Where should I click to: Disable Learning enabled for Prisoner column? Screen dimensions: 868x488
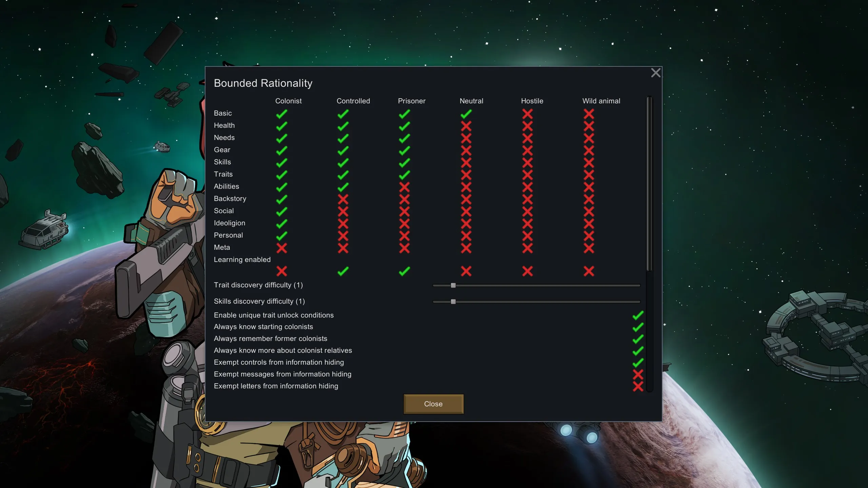coord(404,271)
